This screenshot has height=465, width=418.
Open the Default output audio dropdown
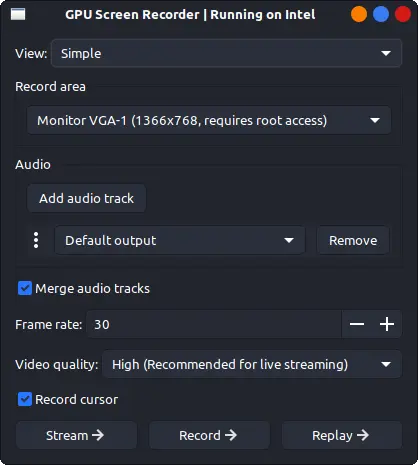click(x=180, y=240)
